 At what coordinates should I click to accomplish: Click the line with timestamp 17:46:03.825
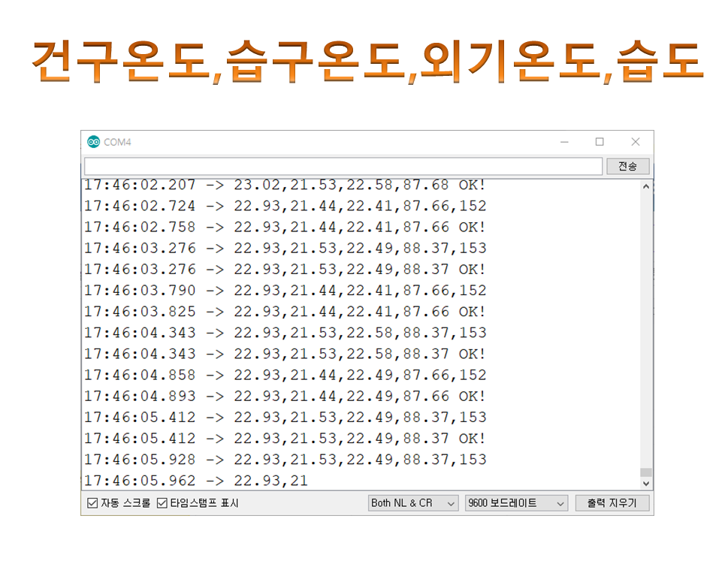[285, 312]
